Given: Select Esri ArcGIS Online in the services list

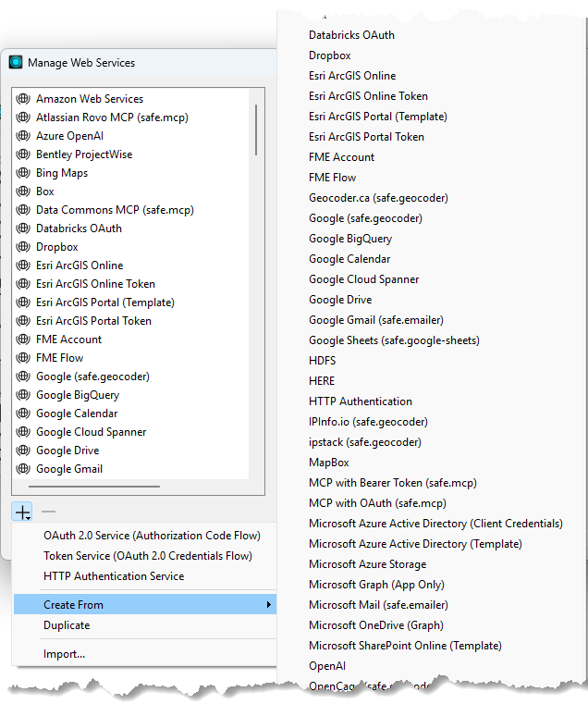Looking at the screenshot, I should (x=80, y=266).
